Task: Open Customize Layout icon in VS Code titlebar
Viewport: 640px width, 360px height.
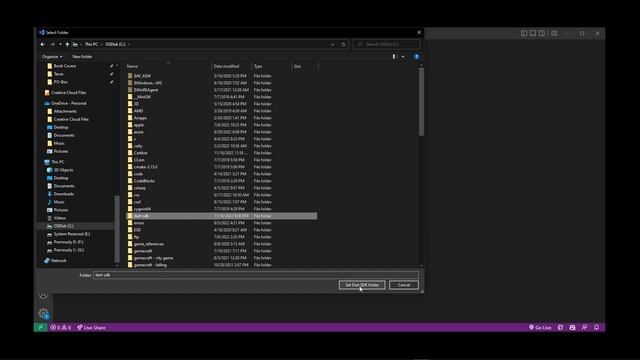Action: point(554,33)
